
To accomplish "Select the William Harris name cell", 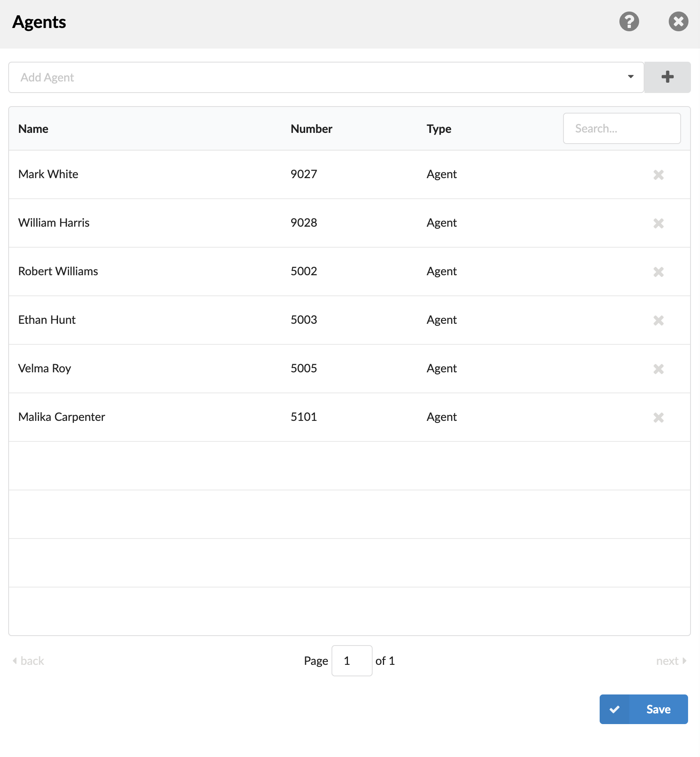I will [x=54, y=223].
